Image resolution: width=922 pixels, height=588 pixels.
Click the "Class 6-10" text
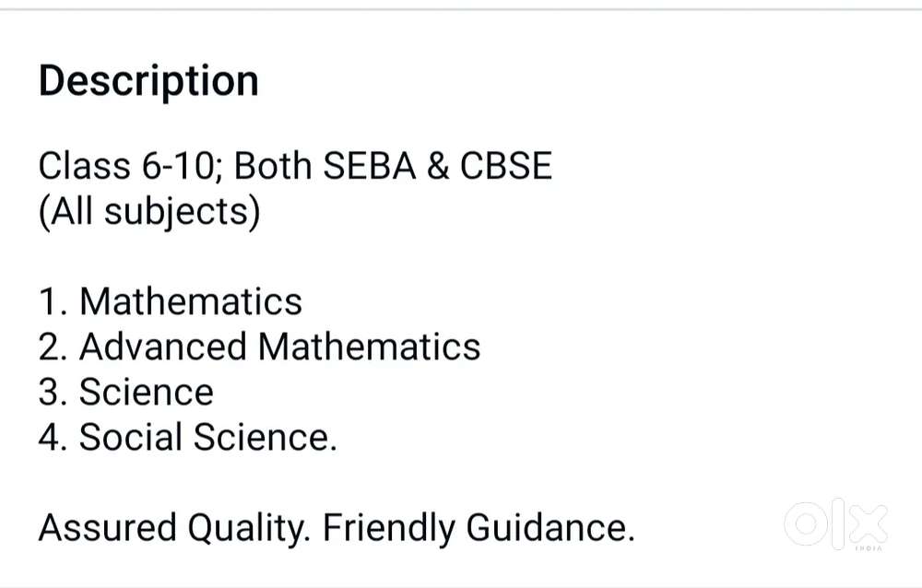(129, 166)
